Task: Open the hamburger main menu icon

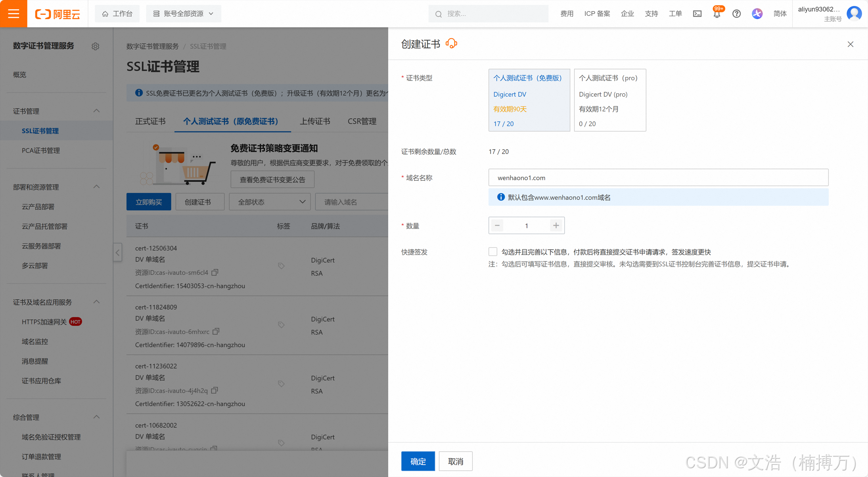Action: click(13, 13)
